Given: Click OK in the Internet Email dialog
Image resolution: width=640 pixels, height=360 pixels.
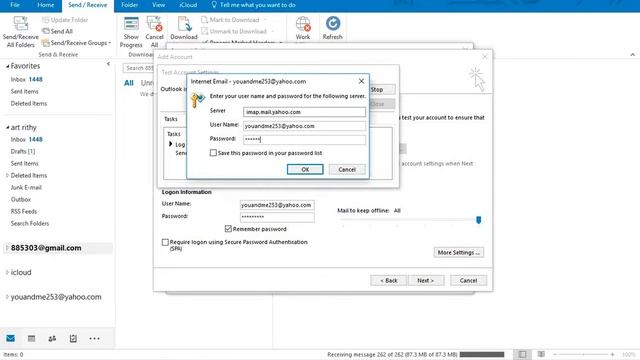Looking at the screenshot, I should pyautogui.click(x=305, y=169).
